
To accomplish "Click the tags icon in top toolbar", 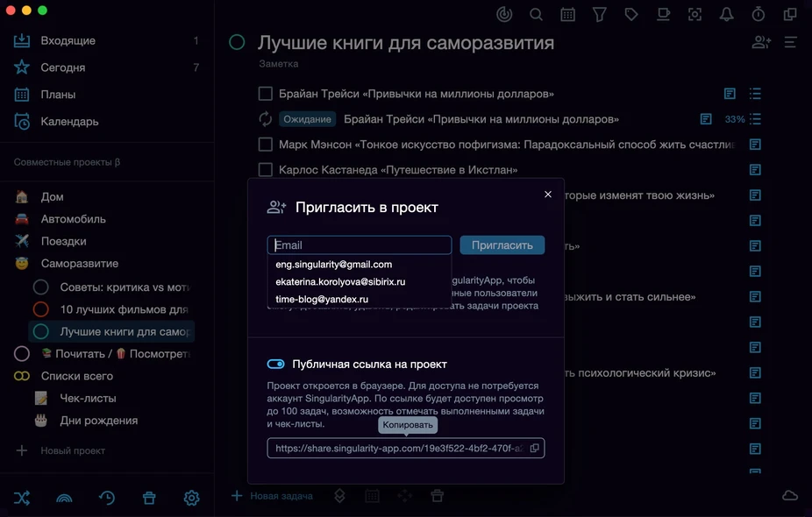I will [630, 15].
